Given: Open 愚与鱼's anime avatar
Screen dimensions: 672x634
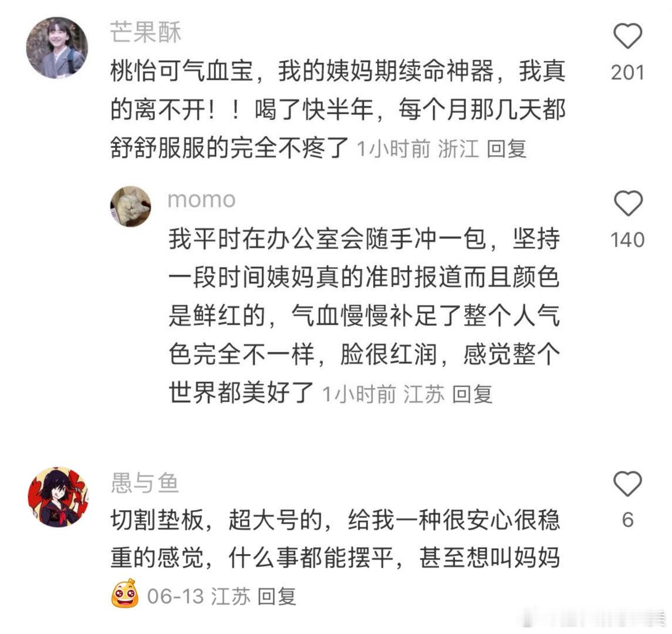Looking at the screenshot, I should tap(57, 497).
